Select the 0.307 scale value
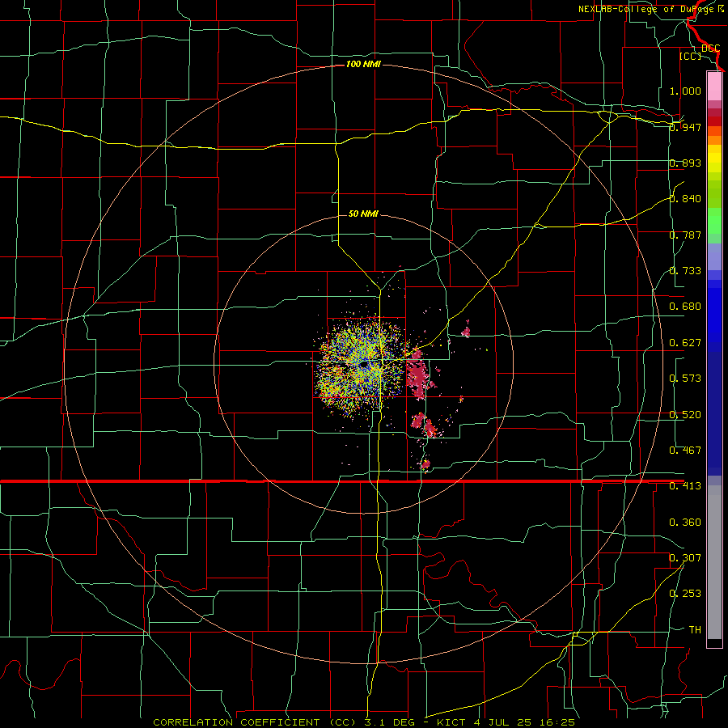The height and width of the screenshot is (728, 728). pos(685,557)
